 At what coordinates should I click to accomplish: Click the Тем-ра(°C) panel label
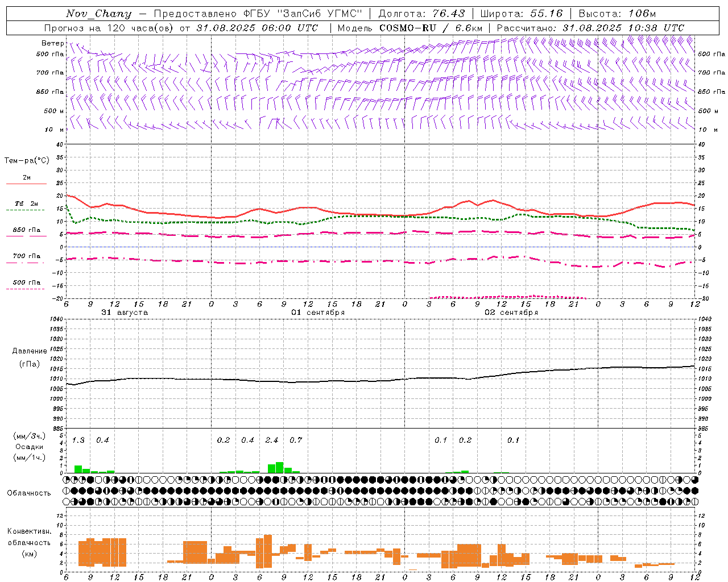pos(27,161)
